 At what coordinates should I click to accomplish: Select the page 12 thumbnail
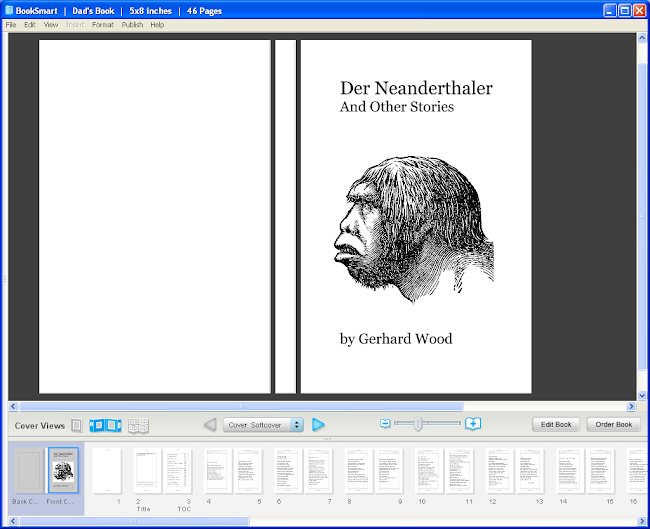[x=500, y=471]
